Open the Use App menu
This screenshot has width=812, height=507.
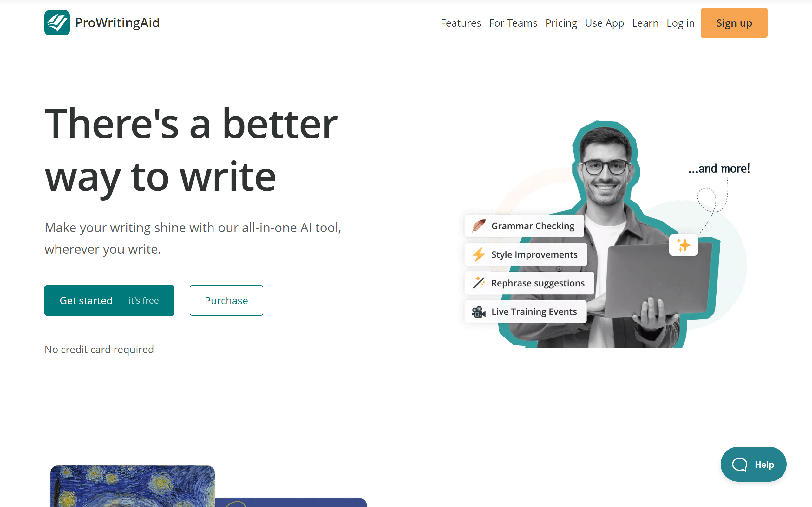click(x=604, y=23)
